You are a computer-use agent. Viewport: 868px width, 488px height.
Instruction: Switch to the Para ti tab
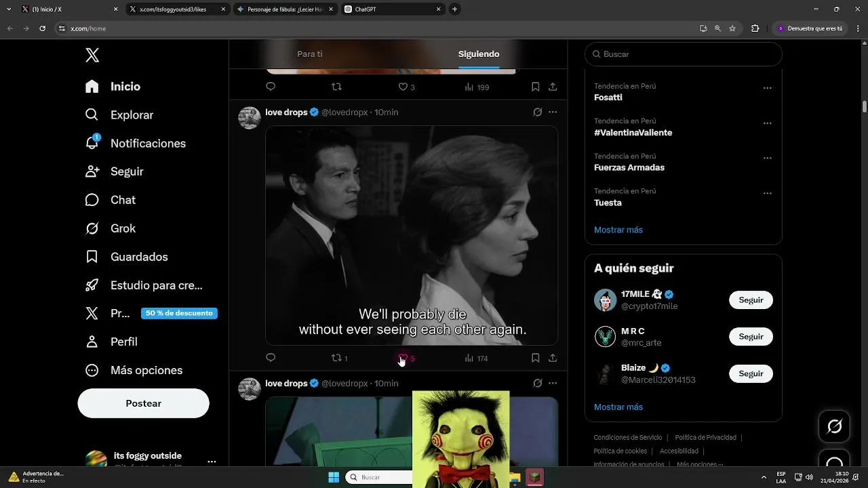tap(310, 54)
